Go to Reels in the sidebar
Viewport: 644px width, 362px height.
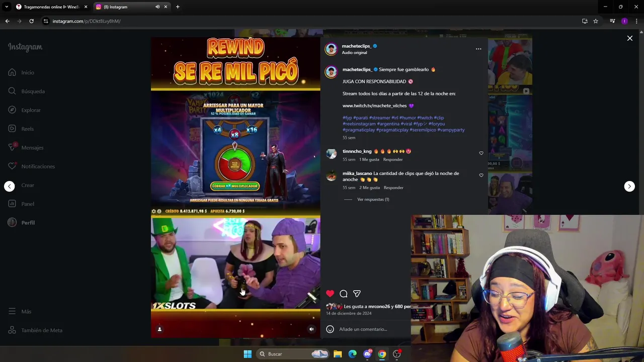coord(21,129)
